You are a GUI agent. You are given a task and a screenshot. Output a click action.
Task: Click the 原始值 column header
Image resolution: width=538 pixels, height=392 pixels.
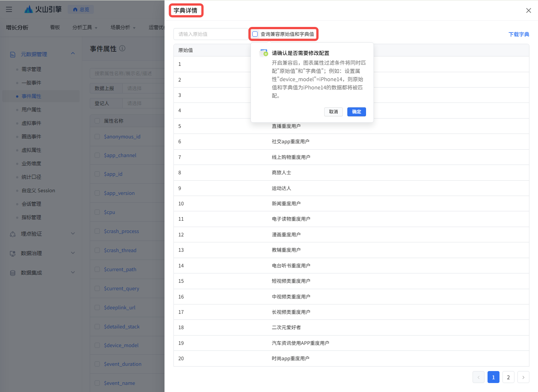pyautogui.click(x=185, y=50)
